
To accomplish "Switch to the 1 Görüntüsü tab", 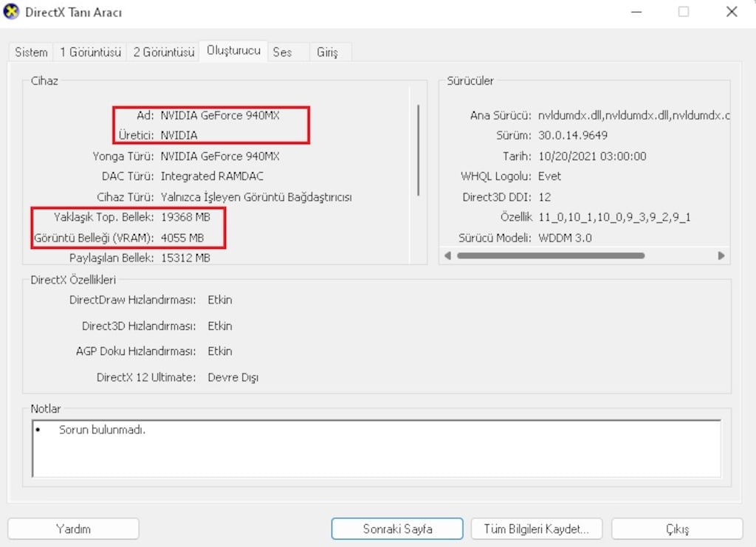I will pyautogui.click(x=90, y=52).
